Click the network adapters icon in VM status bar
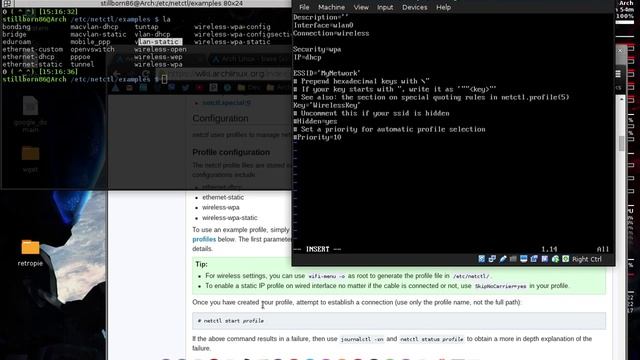The image size is (640, 360). click(492, 259)
